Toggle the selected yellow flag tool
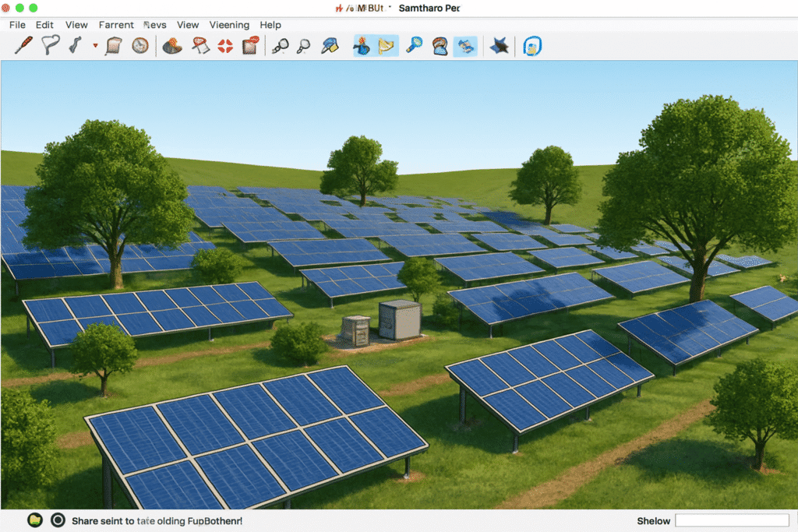 click(387, 45)
